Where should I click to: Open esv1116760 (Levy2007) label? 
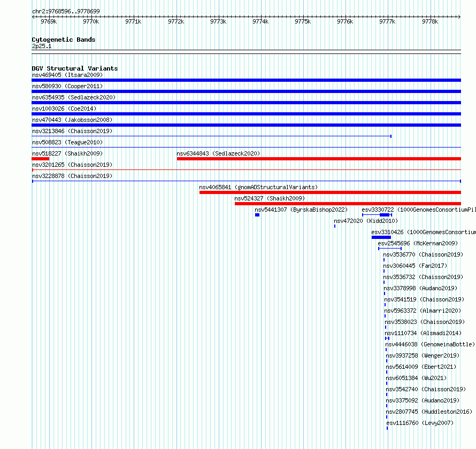pyautogui.click(x=420, y=423)
